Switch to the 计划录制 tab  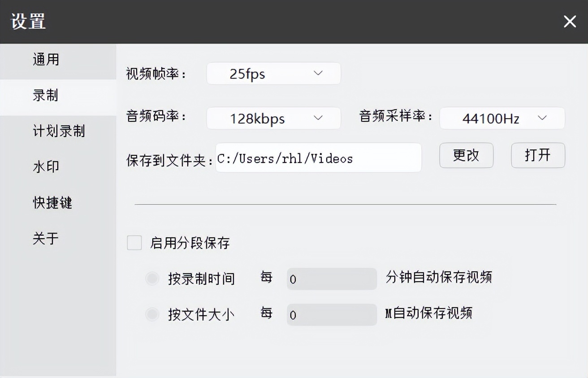pos(59,131)
